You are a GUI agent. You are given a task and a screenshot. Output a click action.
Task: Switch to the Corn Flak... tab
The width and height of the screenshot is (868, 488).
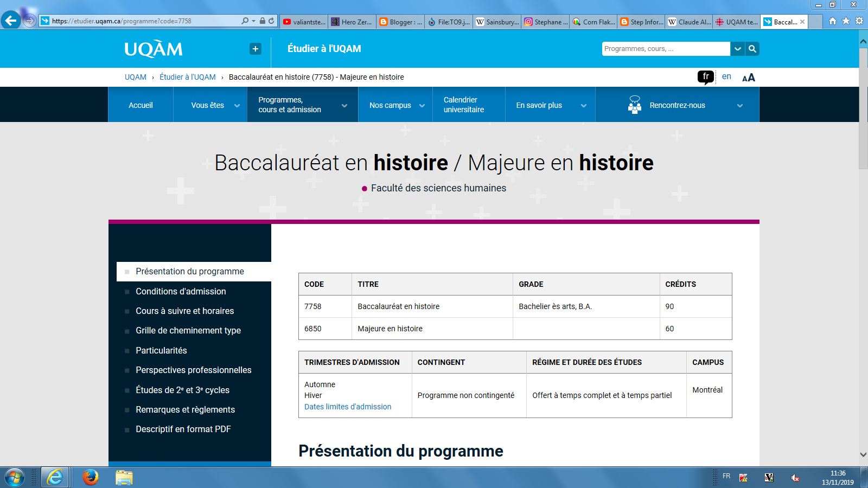coord(593,22)
